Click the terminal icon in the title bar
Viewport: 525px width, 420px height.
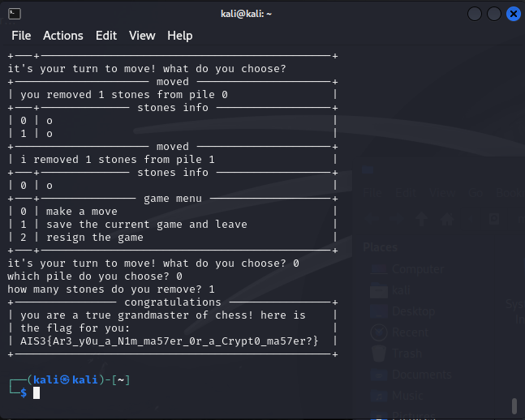15,14
